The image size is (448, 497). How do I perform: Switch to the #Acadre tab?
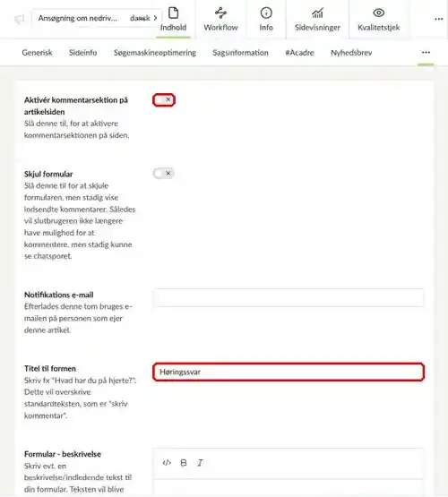pos(299,53)
